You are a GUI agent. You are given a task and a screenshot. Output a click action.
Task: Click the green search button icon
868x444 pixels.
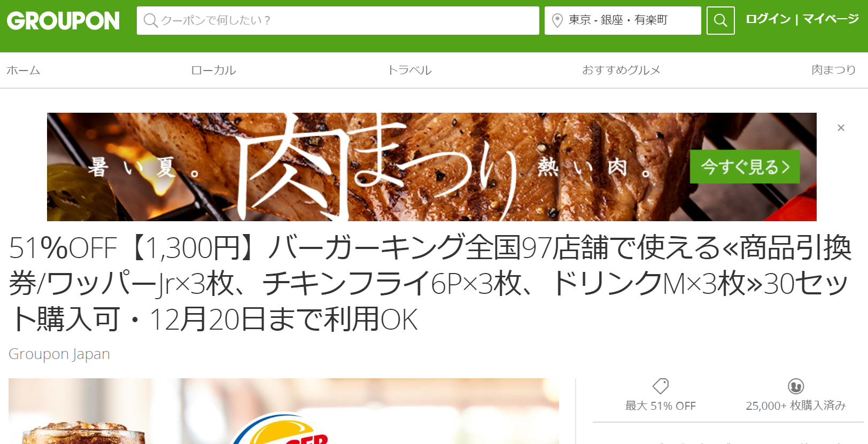coord(720,20)
